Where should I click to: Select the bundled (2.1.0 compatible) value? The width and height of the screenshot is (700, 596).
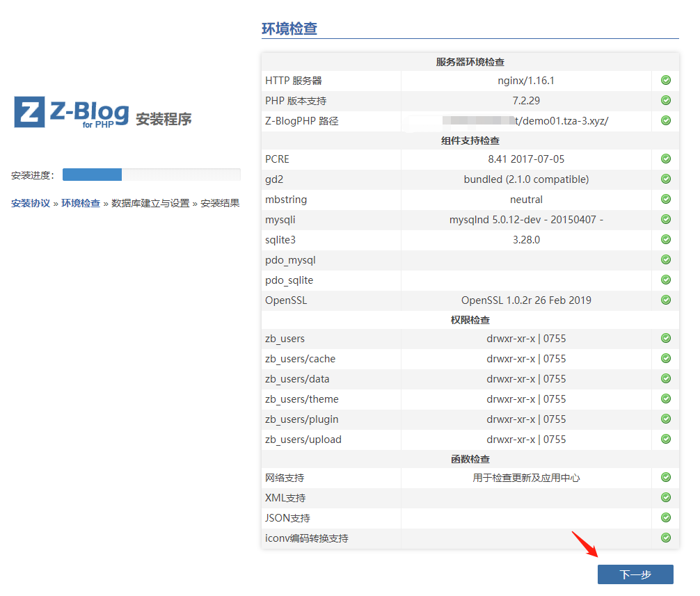pyautogui.click(x=526, y=179)
